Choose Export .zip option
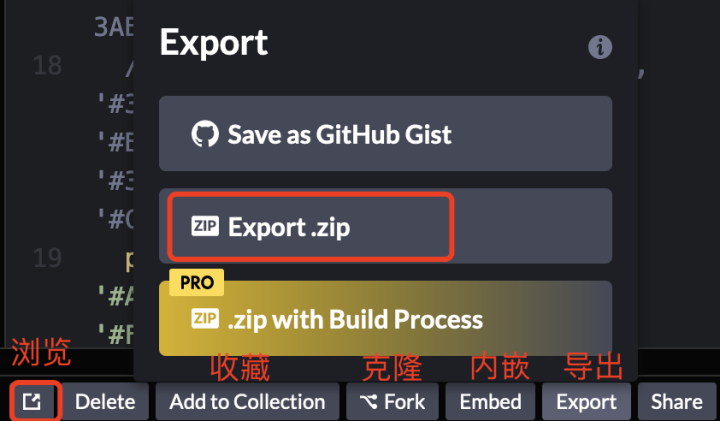 point(385,226)
